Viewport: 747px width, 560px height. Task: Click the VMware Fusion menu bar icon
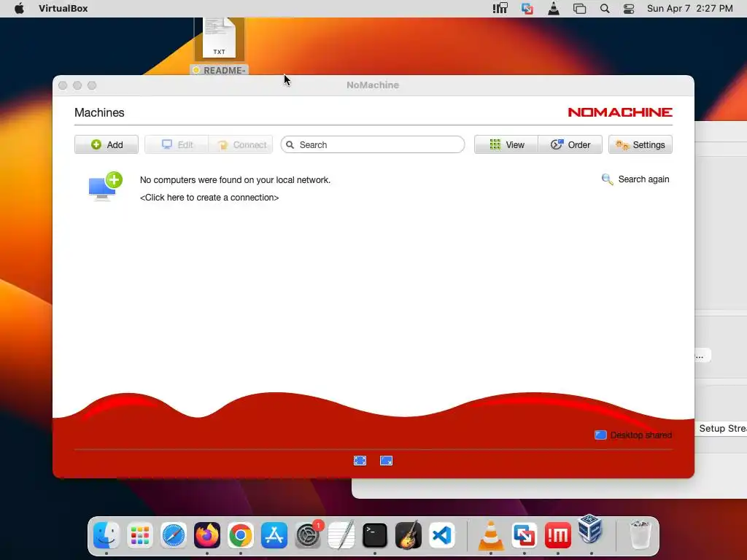coord(527,9)
